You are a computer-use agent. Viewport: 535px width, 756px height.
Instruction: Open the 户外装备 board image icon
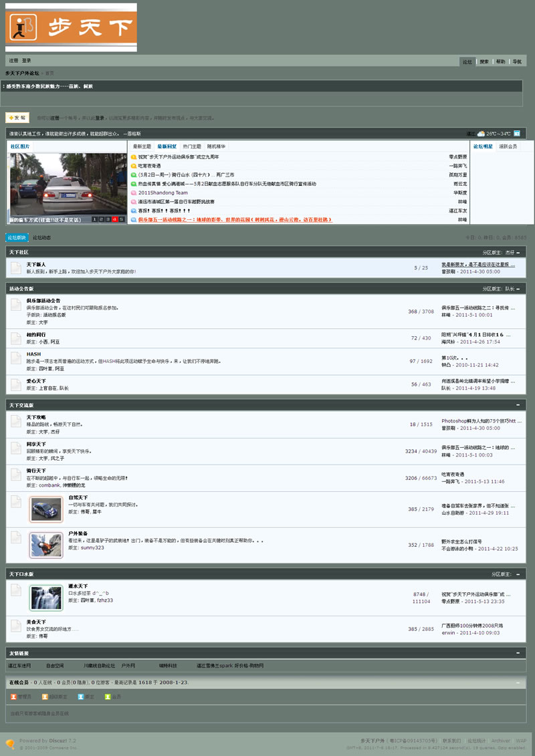point(46,545)
